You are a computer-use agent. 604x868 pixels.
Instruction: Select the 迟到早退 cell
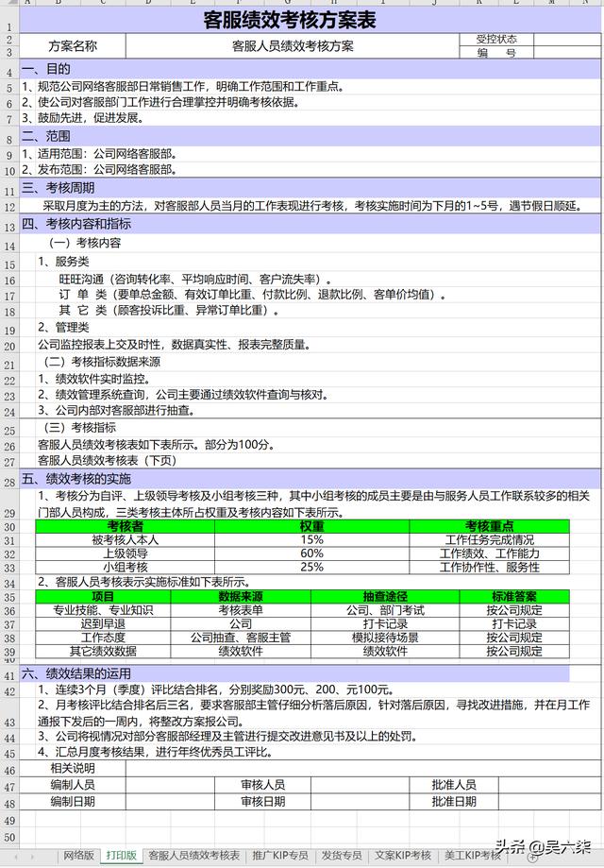(103, 624)
